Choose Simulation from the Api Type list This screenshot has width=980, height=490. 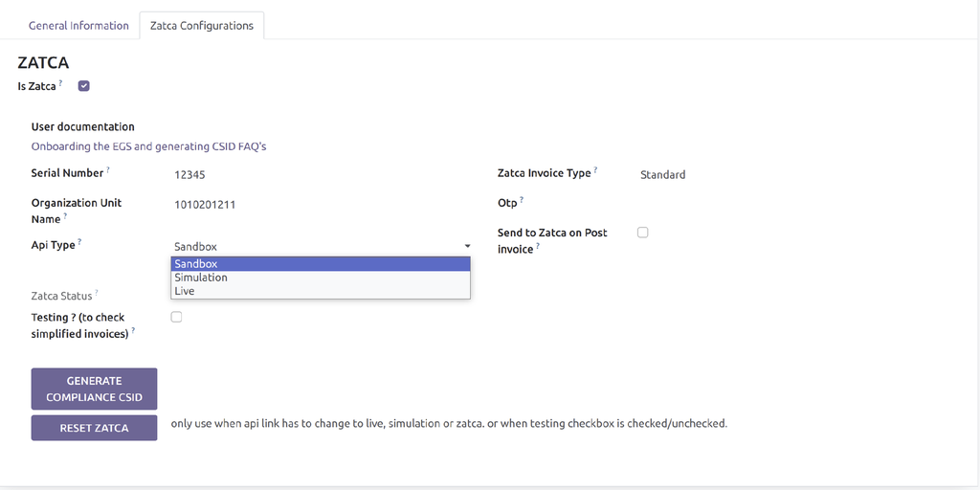321,278
